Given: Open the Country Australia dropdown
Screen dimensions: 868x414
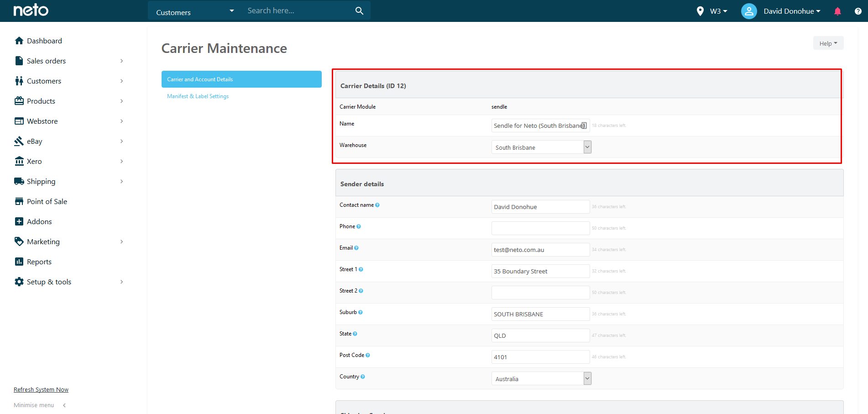Looking at the screenshot, I should coord(541,378).
